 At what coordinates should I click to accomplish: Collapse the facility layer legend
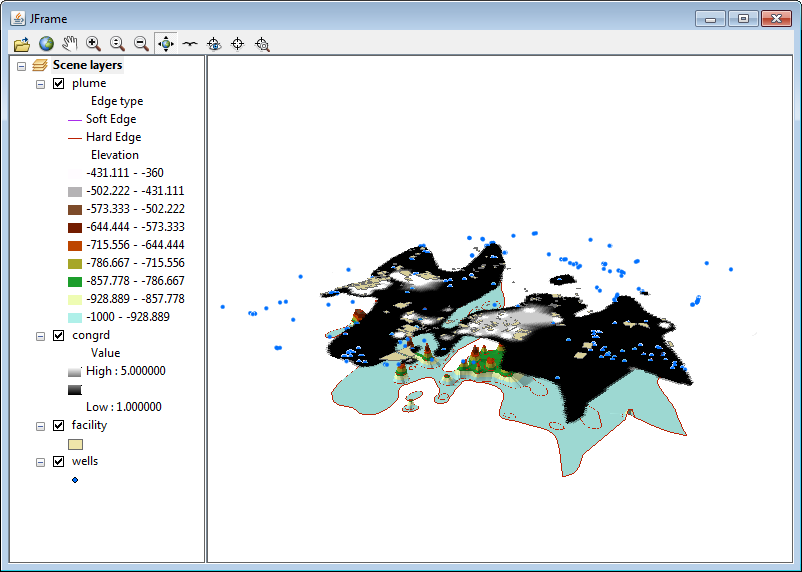tap(41, 426)
